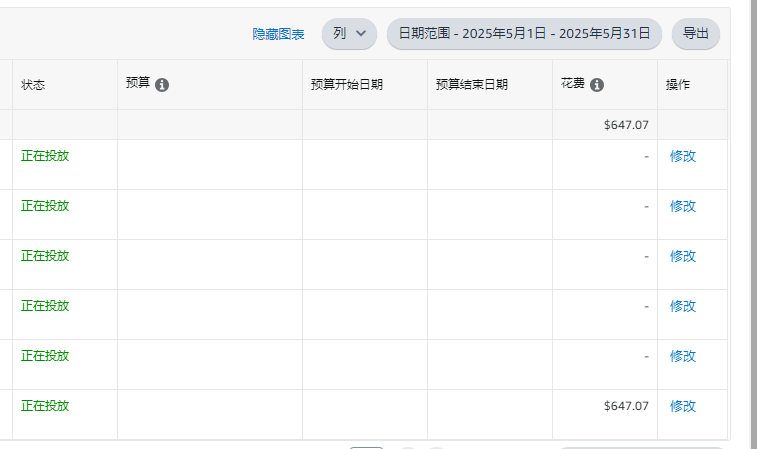757x449 pixels.
Task: Click 正在投放 status in the second row
Action: click(x=45, y=206)
